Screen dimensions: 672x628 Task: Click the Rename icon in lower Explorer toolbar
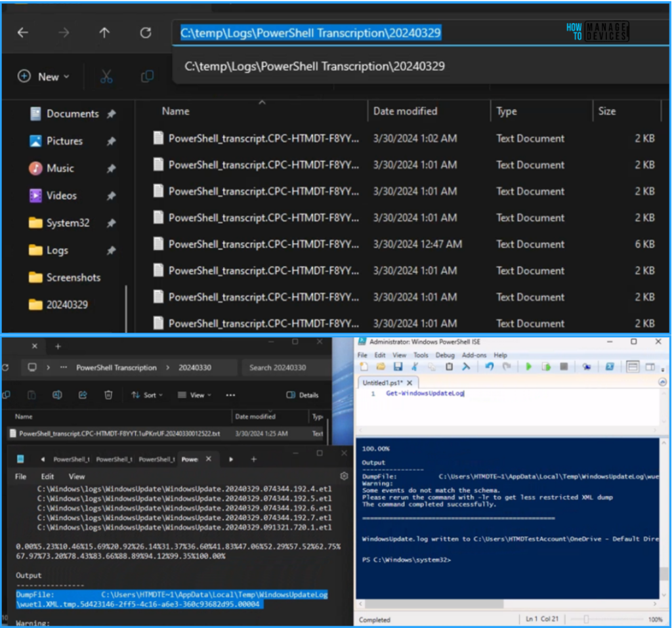57,395
